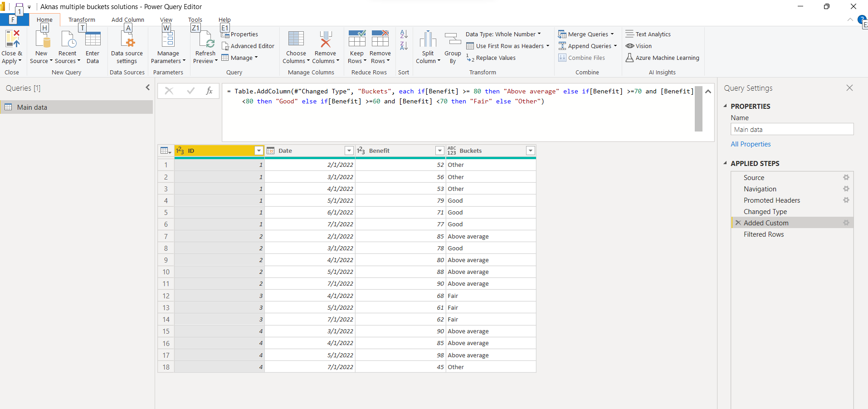The height and width of the screenshot is (409, 868).
Task: Click the Remove Columns icon
Action: click(x=325, y=39)
